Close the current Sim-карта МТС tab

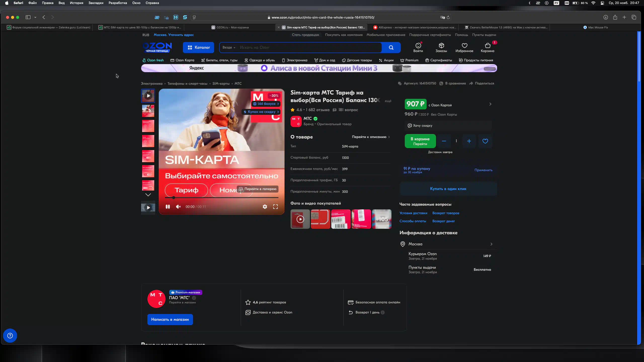tap(278, 27)
